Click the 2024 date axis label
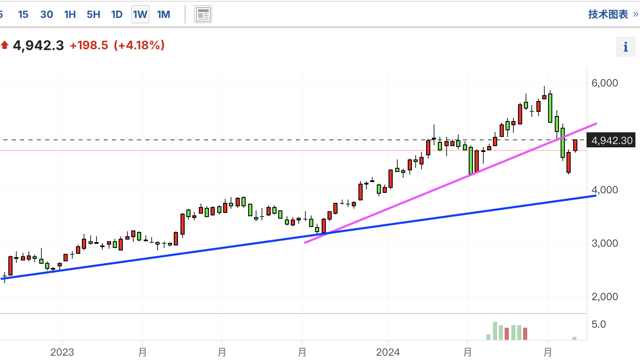640x364 pixels. tap(388, 352)
